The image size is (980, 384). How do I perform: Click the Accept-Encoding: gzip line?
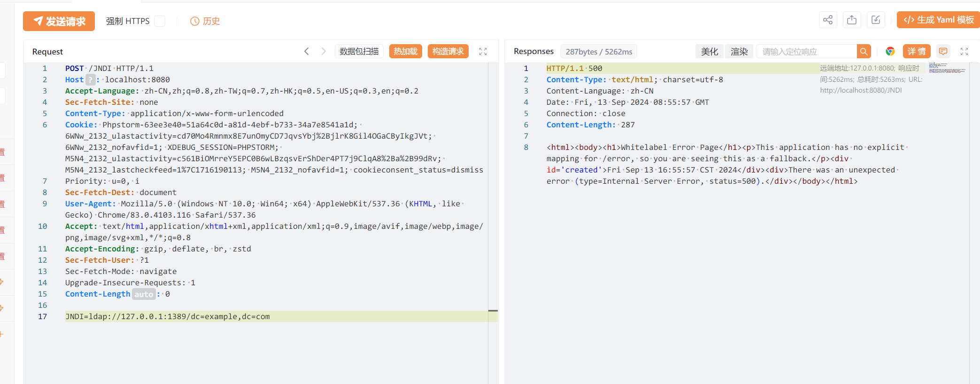coord(158,249)
